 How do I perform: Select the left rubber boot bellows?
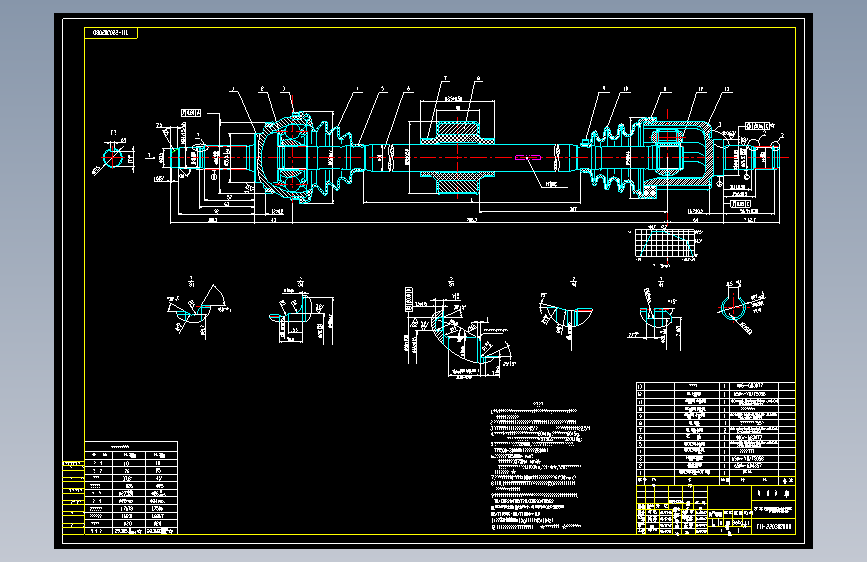tap(337, 158)
